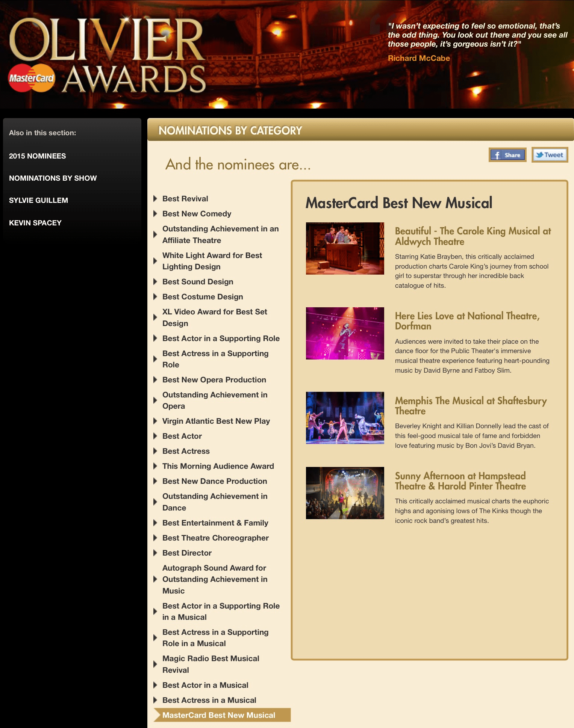574x728 pixels.
Task: Expand the Best New Comedy arrow
Action: coord(155,214)
